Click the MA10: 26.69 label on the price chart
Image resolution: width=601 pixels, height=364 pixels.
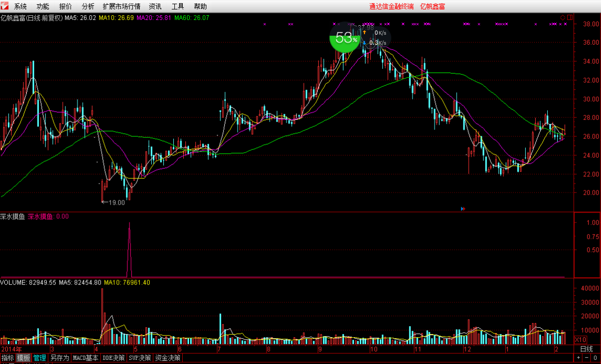coord(116,17)
